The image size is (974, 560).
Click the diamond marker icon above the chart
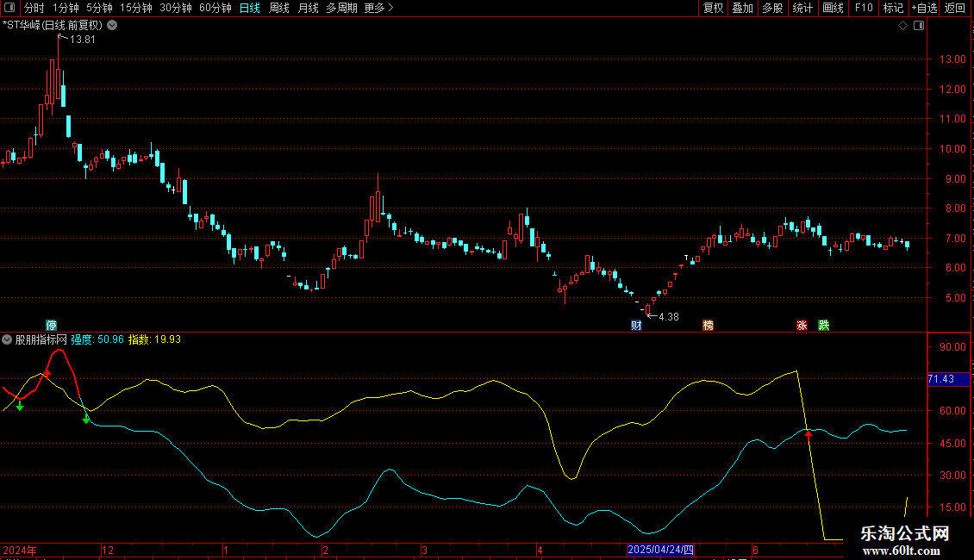tap(902, 26)
